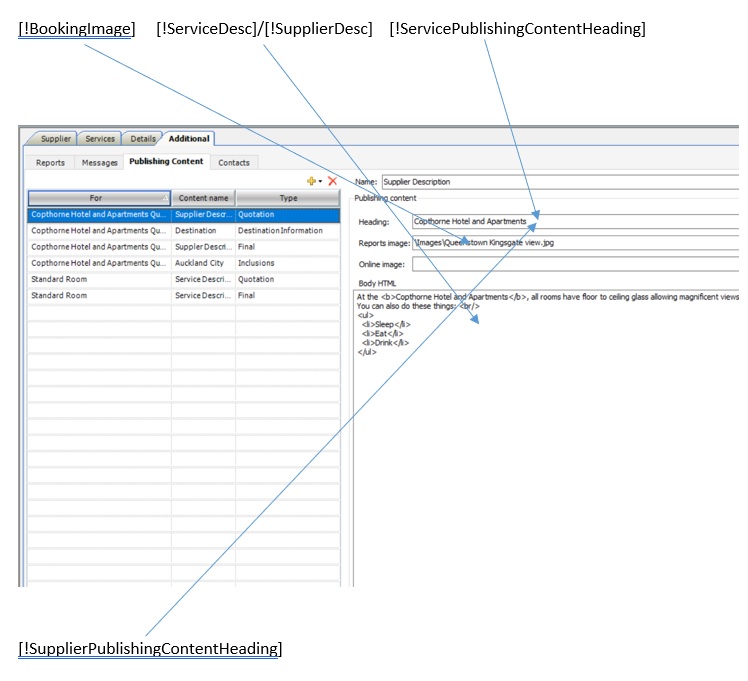748x681 pixels.
Task: Open the Services tab
Action: point(100,139)
